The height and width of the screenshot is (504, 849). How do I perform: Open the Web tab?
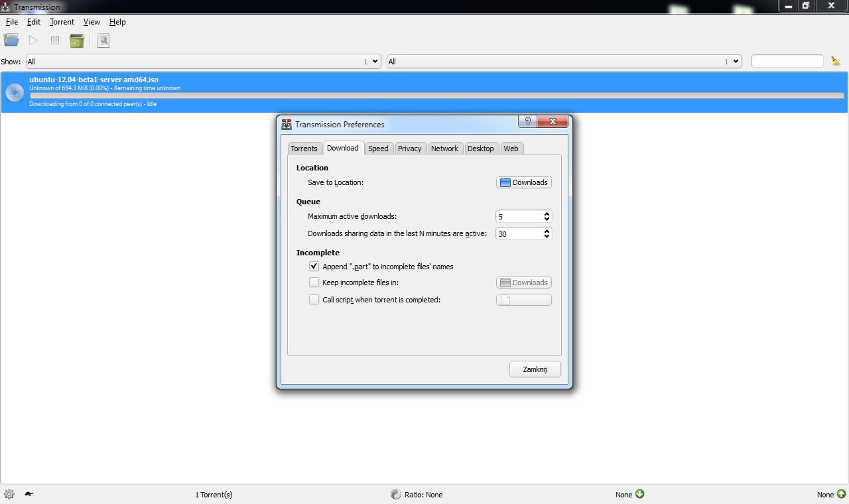(x=511, y=149)
